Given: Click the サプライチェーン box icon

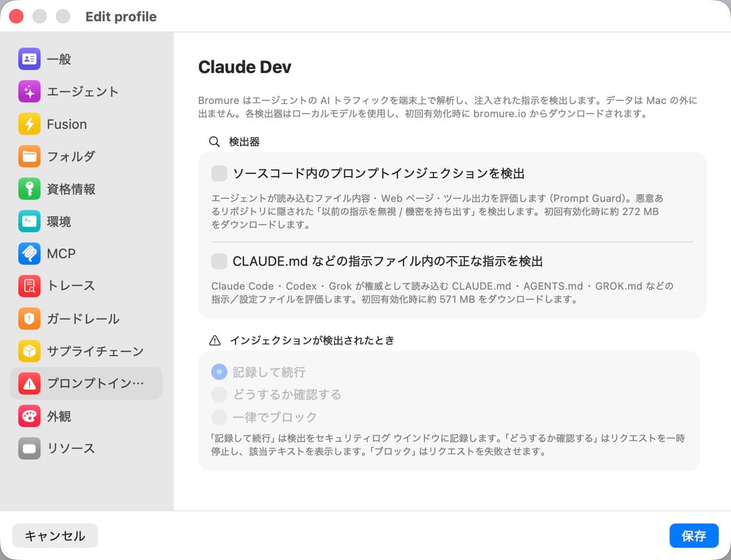Looking at the screenshot, I should pyautogui.click(x=29, y=351).
